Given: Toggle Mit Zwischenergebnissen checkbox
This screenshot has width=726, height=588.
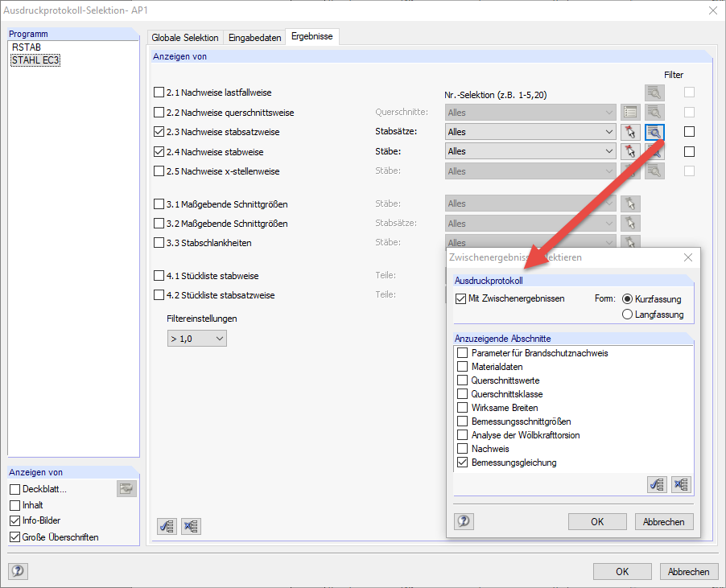Looking at the screenshot, I should coord(460,299).
